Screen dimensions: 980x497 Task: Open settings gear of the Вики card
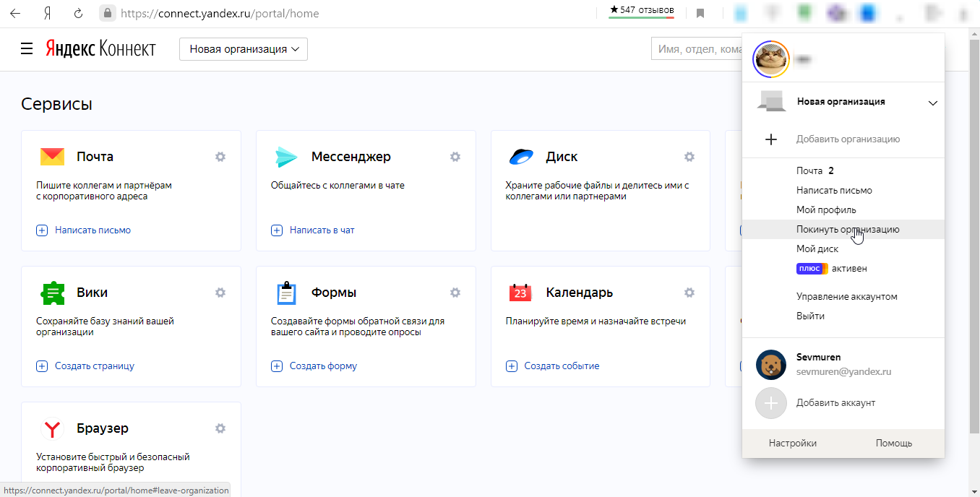point(220,293)
